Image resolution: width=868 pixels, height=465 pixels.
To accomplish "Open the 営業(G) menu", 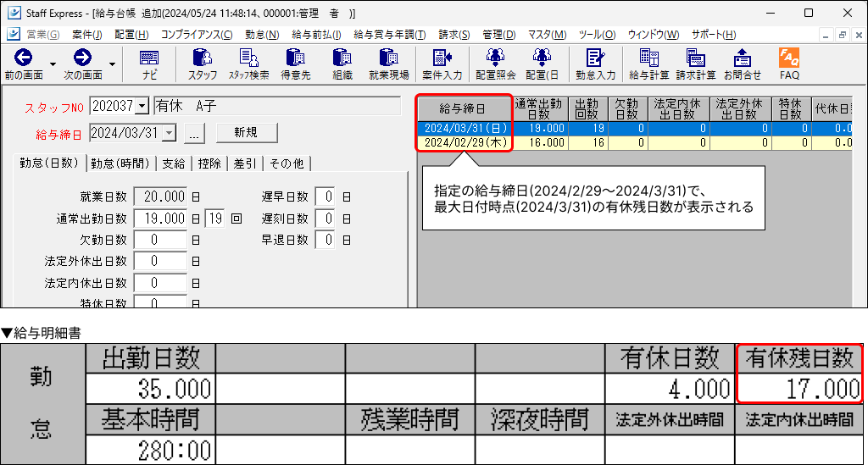I will (x=42, y=35).
